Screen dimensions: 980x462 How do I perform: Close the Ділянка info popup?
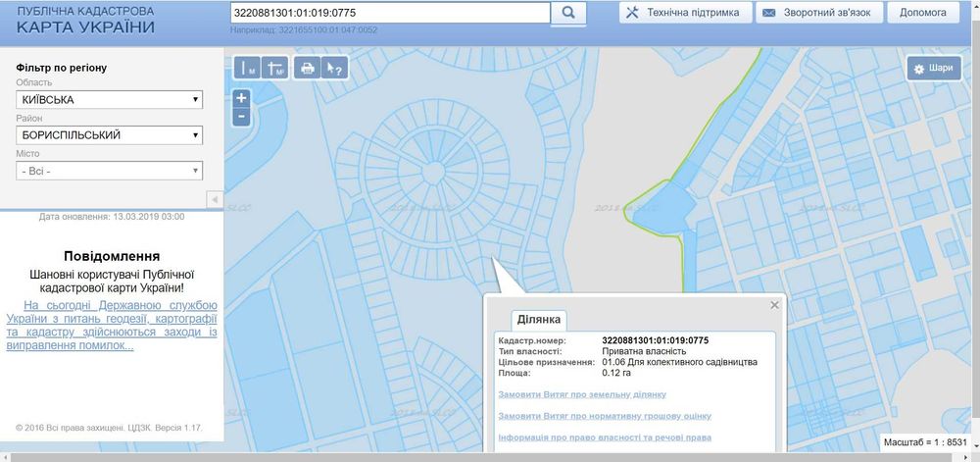coord(775,305)
